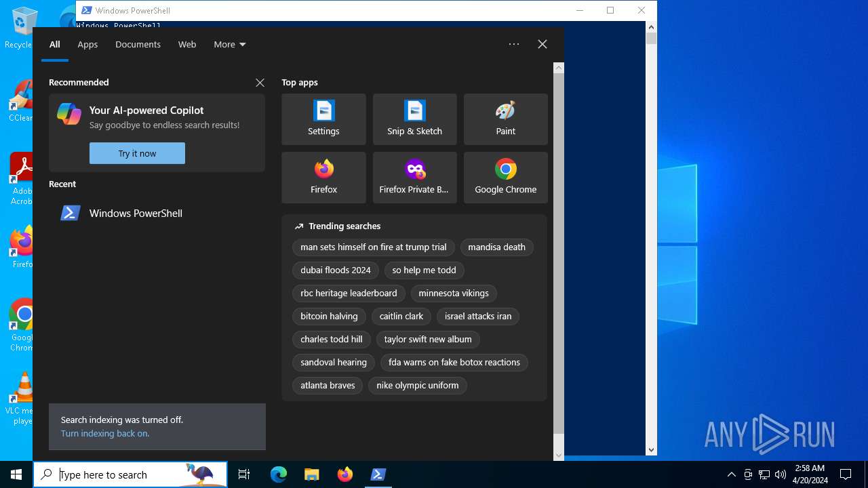Click the Trending searches heading
Screen dimensions: 868x488
(344, 226)
